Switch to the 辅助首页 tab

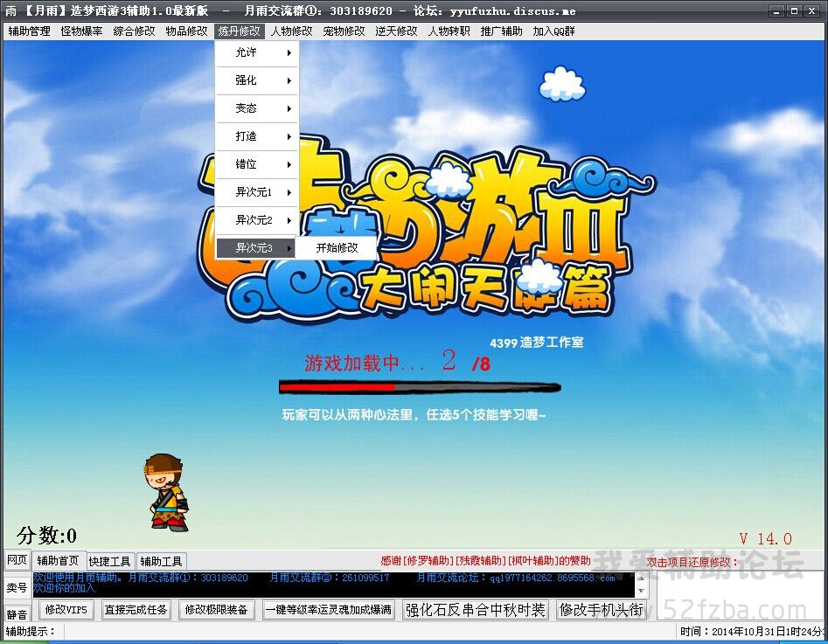click(x=58, y=561)
